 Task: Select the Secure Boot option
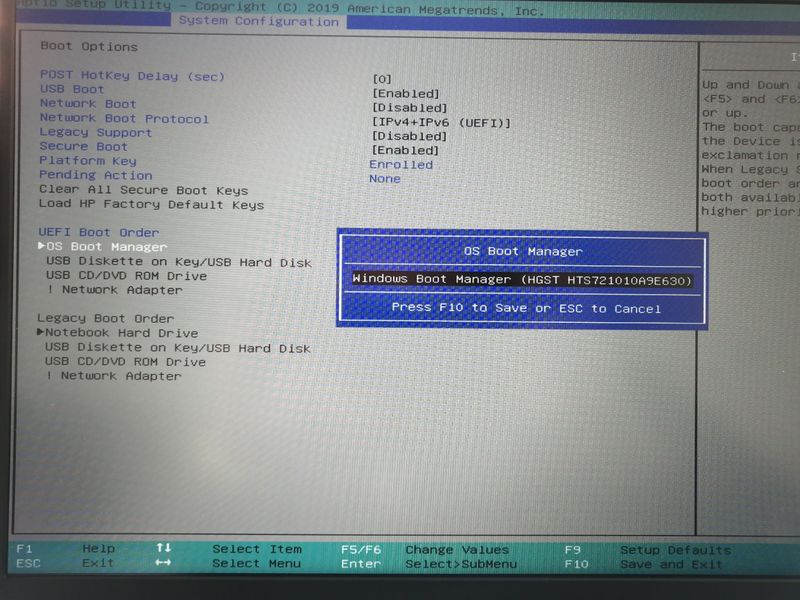[x=83, y=146]
